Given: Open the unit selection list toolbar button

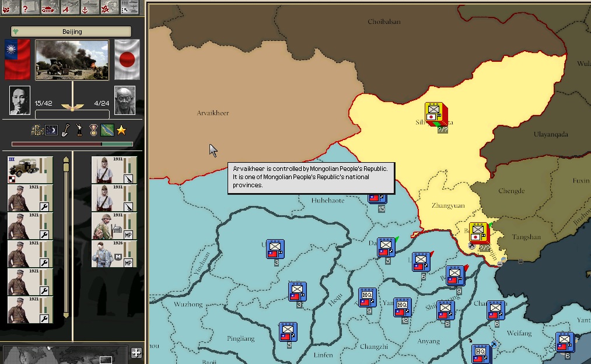Looking at the screenshot, I should 128,8.
